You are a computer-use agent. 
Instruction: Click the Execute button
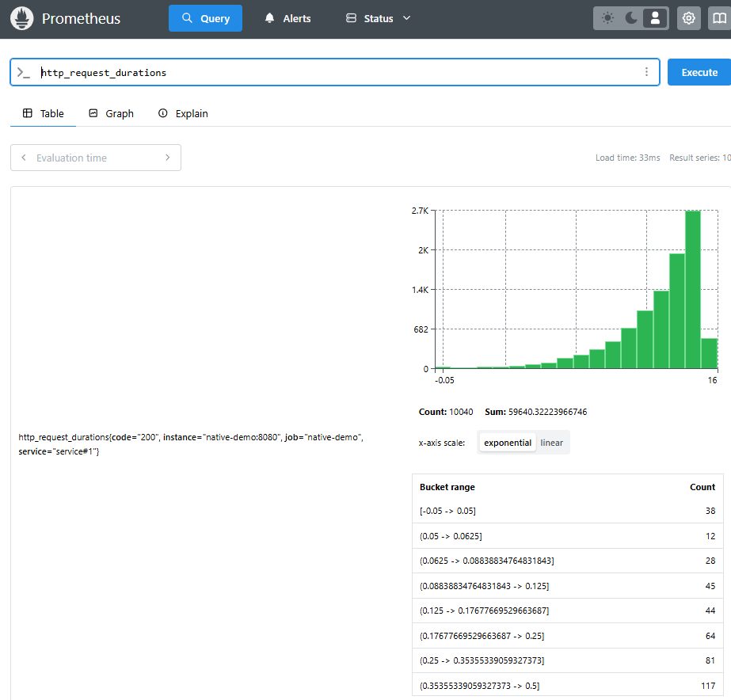[699, 72]
